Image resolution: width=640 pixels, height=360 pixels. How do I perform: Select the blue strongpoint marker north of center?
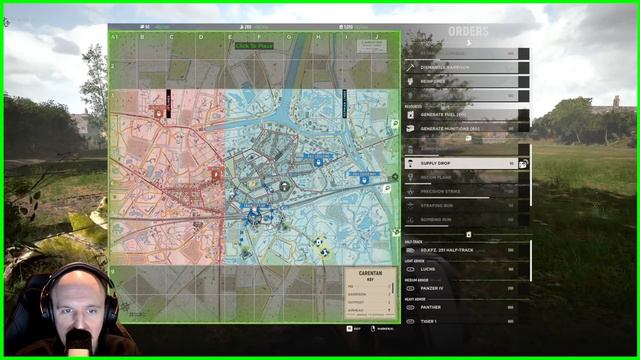318,162
